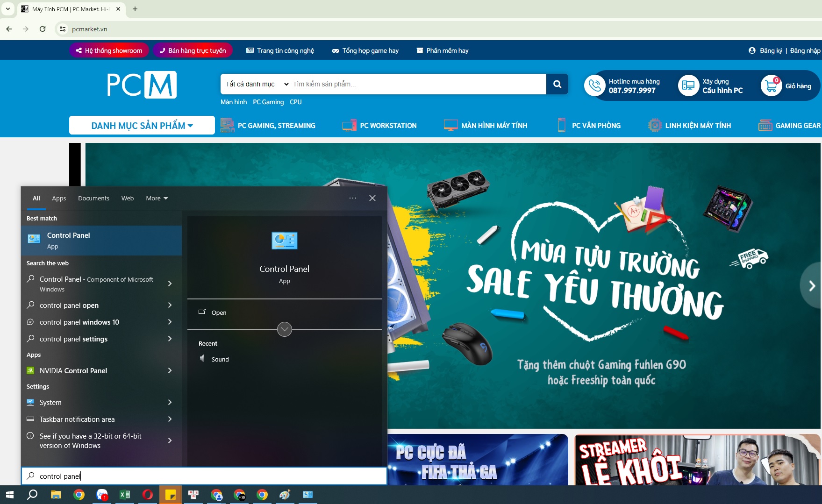Screen dimensions: 822x504
Task: Select the Control Panel best match result
Action: click(101, 241)
